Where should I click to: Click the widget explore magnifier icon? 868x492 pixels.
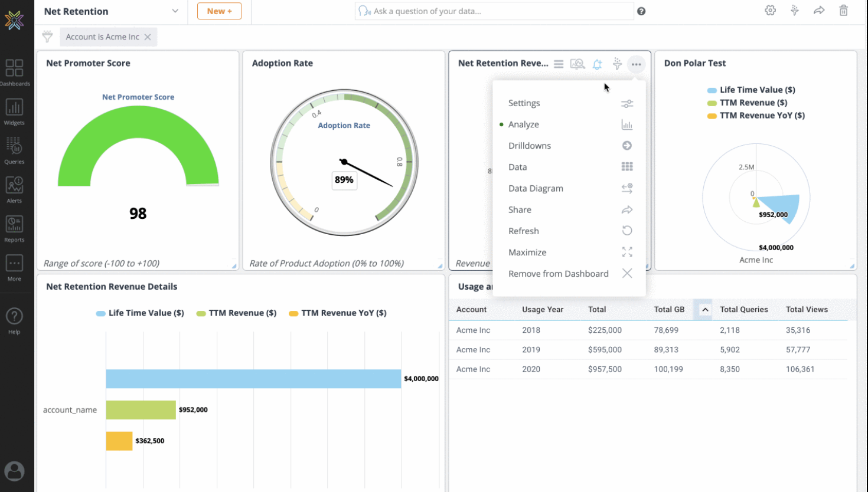coord(577,64)
